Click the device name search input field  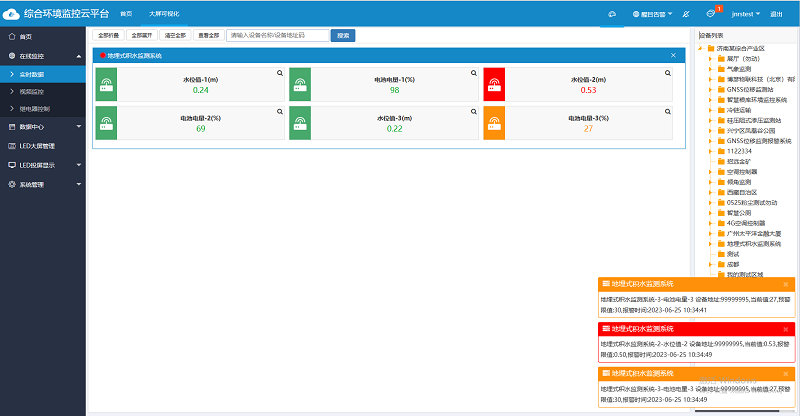click(x=277, y=35)
